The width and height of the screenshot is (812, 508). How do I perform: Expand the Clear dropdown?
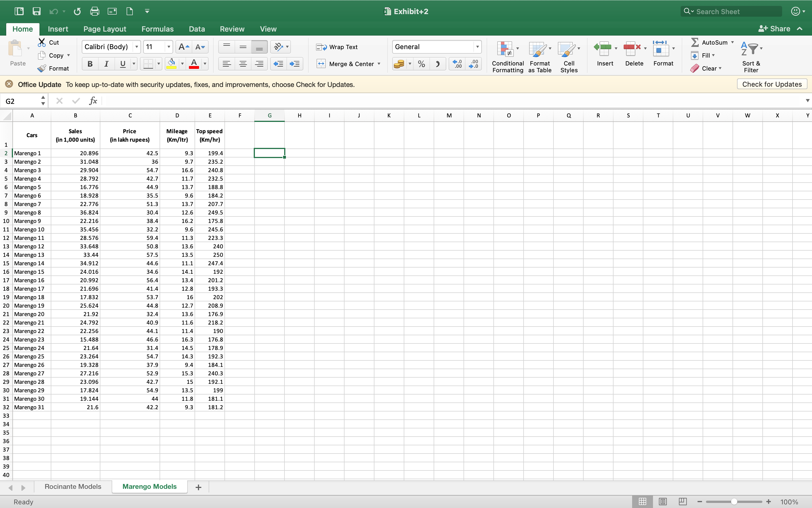coord(720,68)
